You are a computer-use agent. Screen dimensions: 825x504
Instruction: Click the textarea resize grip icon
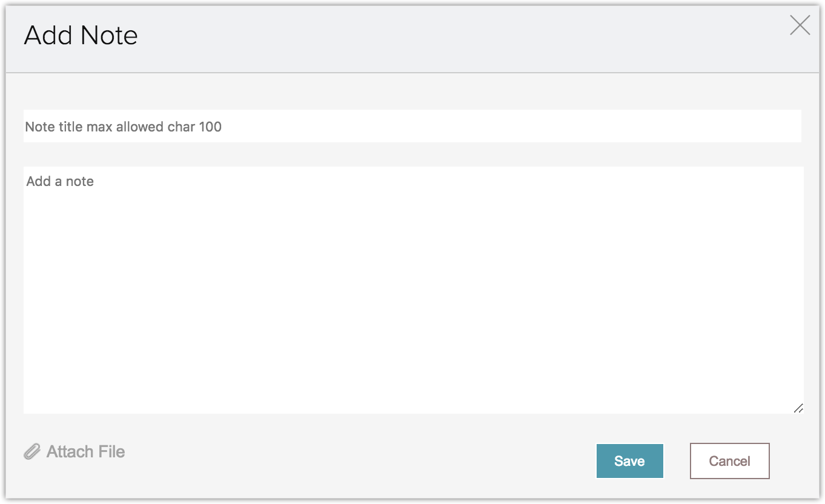pyautogui.click(x=798, y=408)
